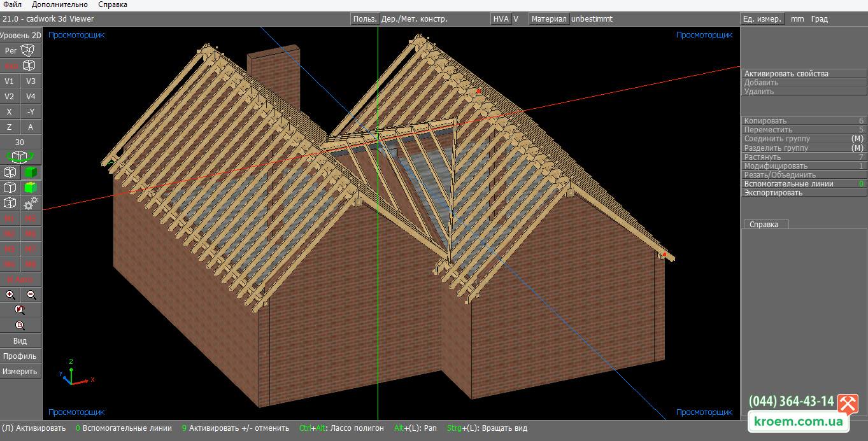Viewport: 868px width, 441px height.
Task: Open the Ед. измер. units selector
Action: click(x=762, y=19)
